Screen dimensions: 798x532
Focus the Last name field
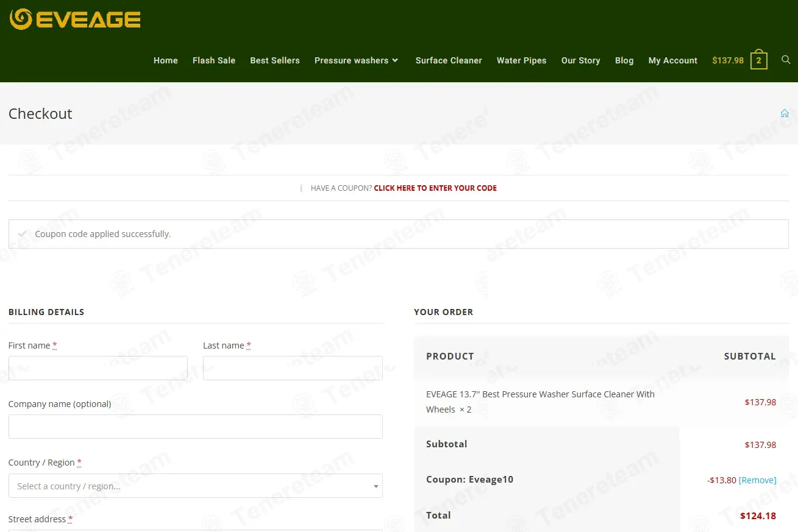pos(293,368)
